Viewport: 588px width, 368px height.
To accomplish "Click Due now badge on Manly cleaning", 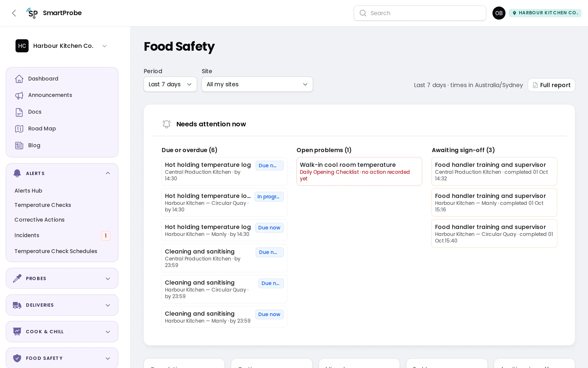I will [x=269, y=314].
